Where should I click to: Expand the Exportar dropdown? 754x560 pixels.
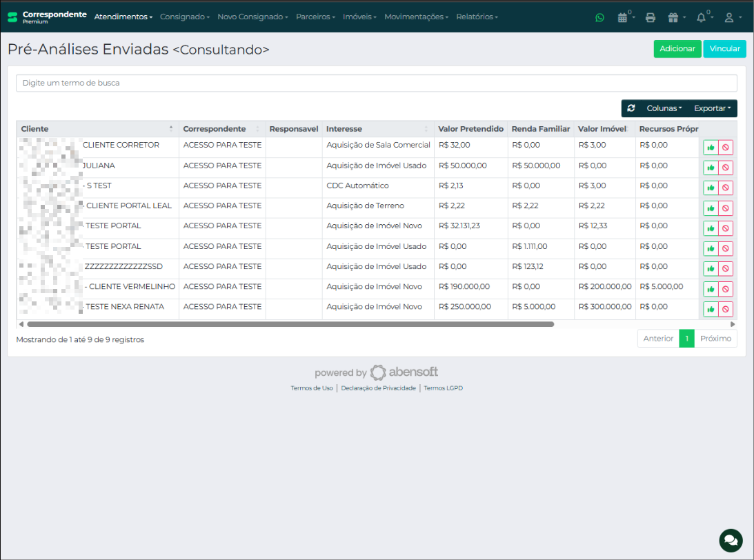pyautogui.click(x=712, y=108)
